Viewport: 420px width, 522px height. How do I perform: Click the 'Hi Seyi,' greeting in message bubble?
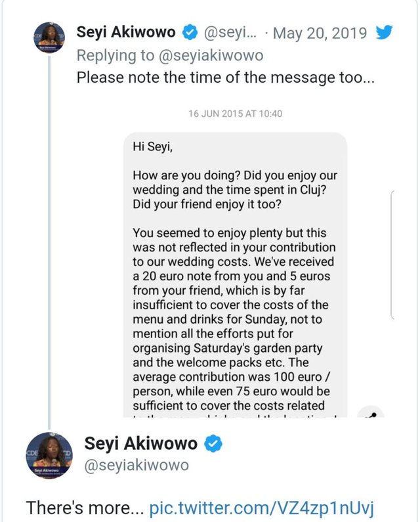(153, 146)
